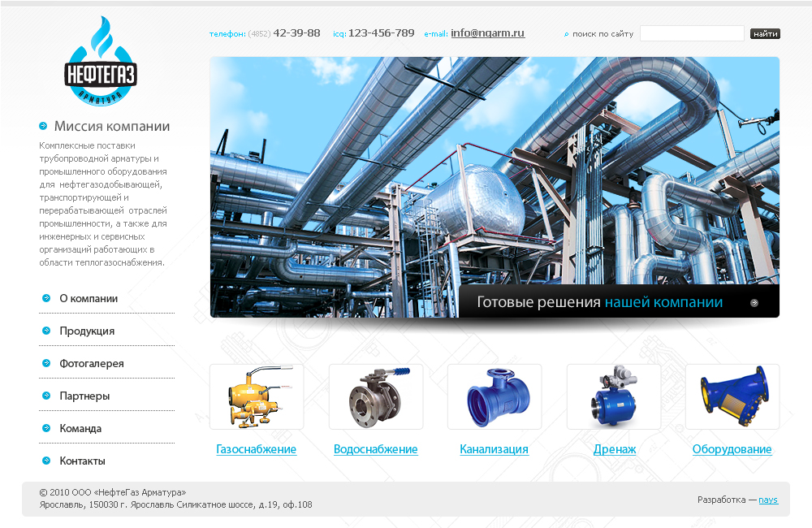Click the НефтеГаз Арматура logo

click(x=101, y=61)
